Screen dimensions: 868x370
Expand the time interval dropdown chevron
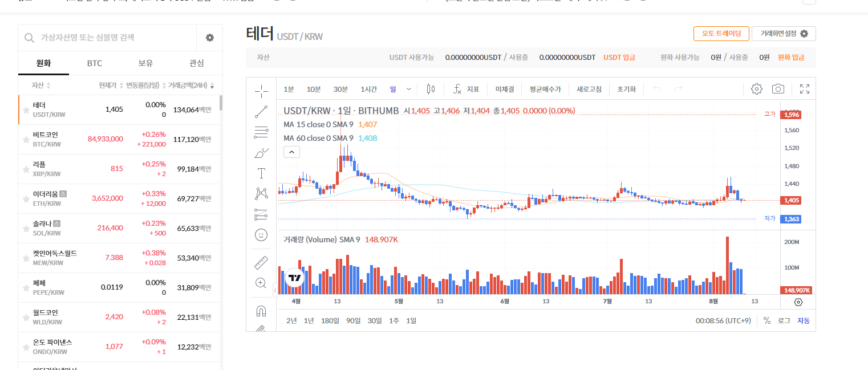[x=408, y=89]
